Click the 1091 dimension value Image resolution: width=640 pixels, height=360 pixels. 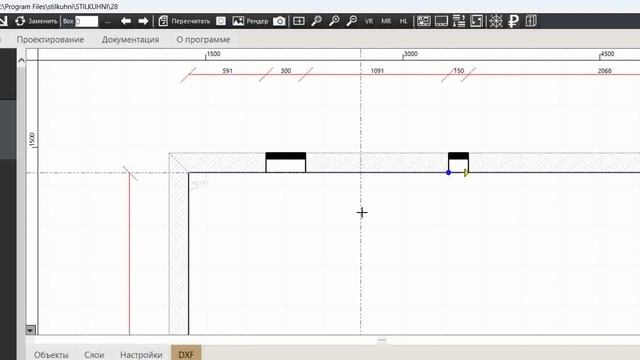click(x=377, y=71)
